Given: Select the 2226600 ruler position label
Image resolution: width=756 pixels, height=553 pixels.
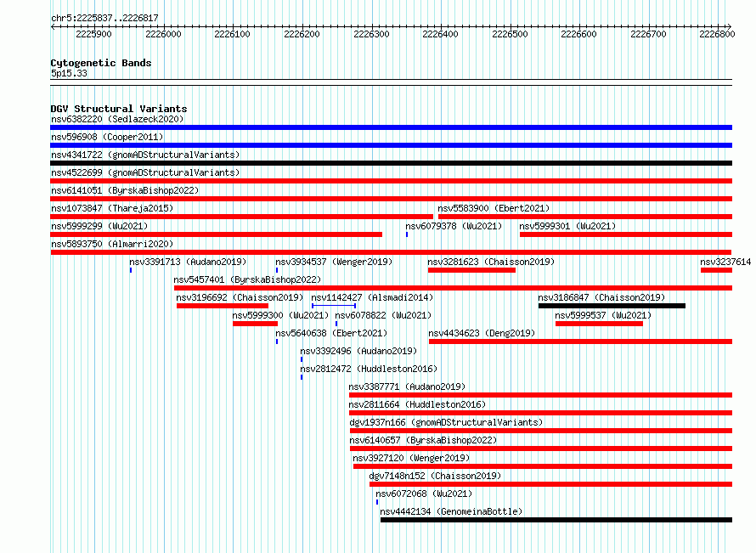Looking at the screenshot, I should point(578,34).
